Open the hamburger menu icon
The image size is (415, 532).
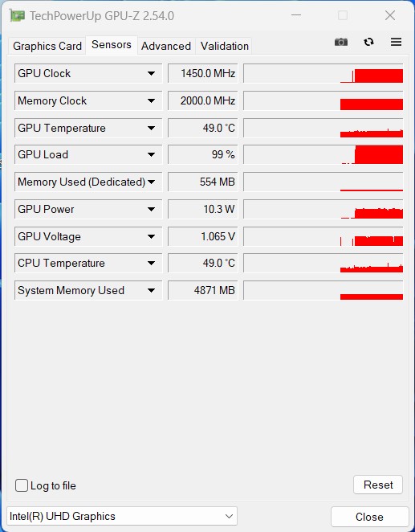point(396,42)
